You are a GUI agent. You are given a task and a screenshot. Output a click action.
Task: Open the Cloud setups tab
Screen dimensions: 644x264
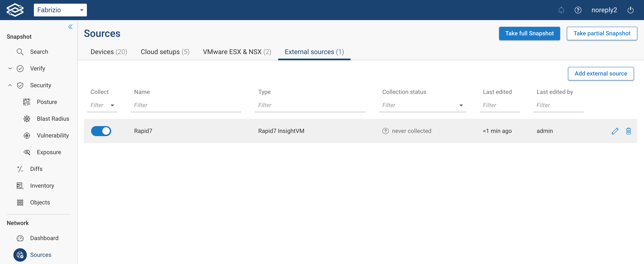click(x=165, y=52)
